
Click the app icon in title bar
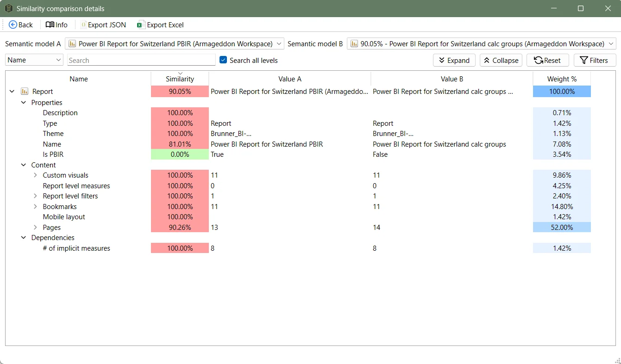(8, 8)
